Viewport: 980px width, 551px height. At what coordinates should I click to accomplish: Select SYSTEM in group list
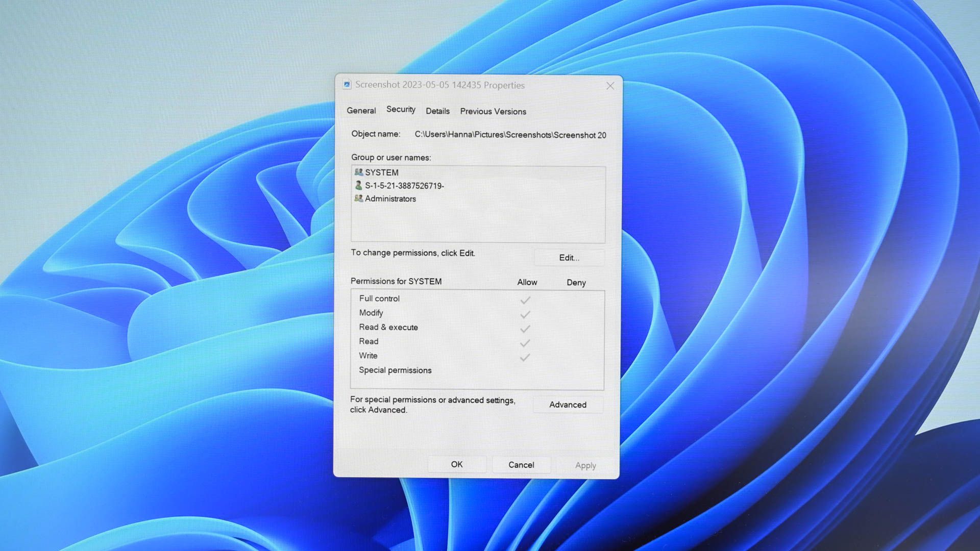[381, 172]
